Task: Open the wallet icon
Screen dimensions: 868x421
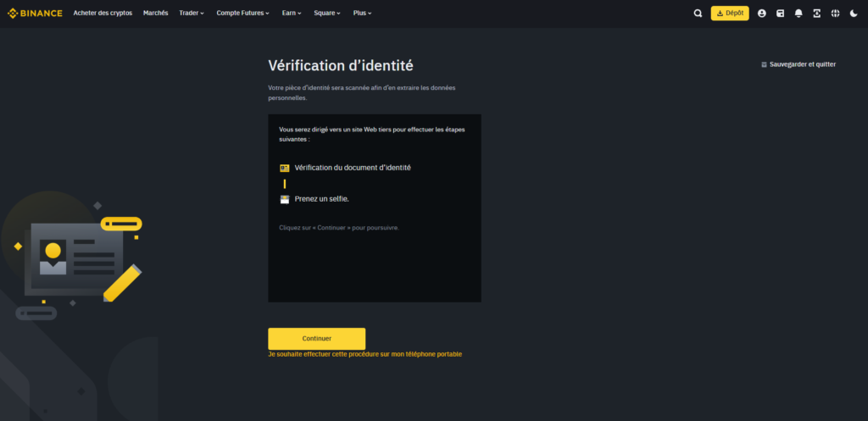Action: pos(780,14)
